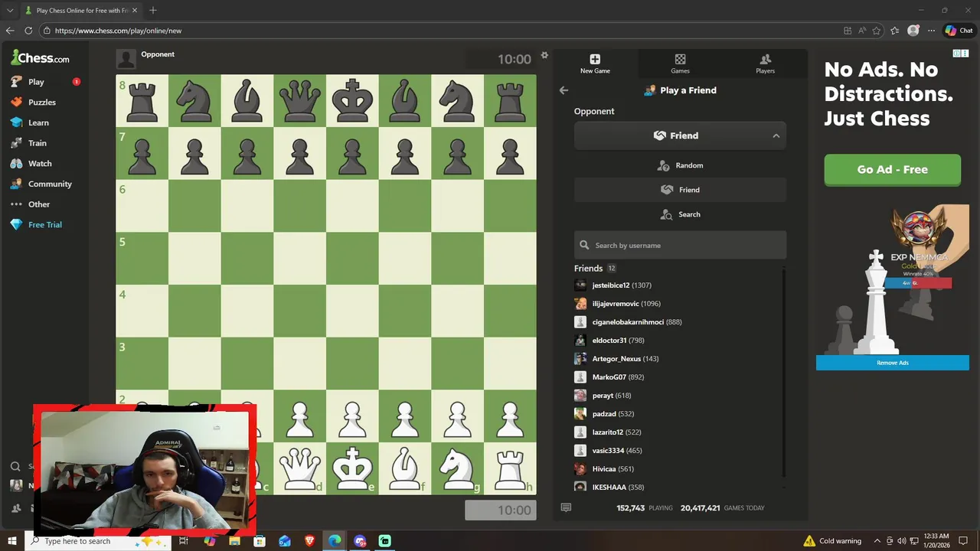980x551 pixels.
Task: Open Copilot Chat button
Action: pyautogui.click(x=959, y=31)
